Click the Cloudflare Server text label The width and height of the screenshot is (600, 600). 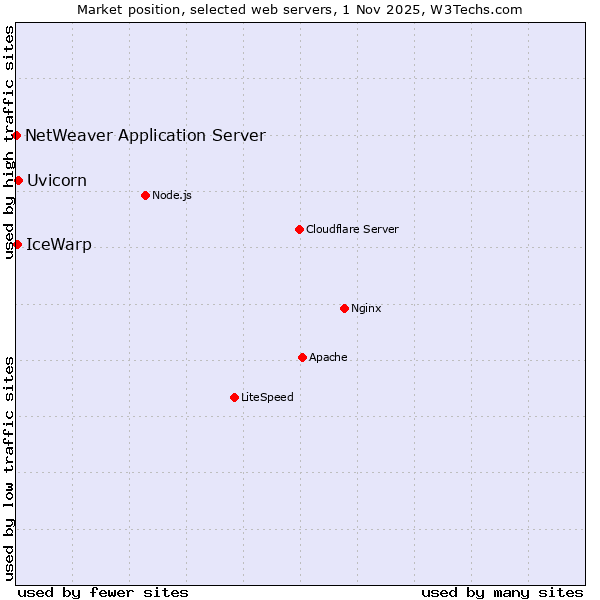(x=352, y=229)
